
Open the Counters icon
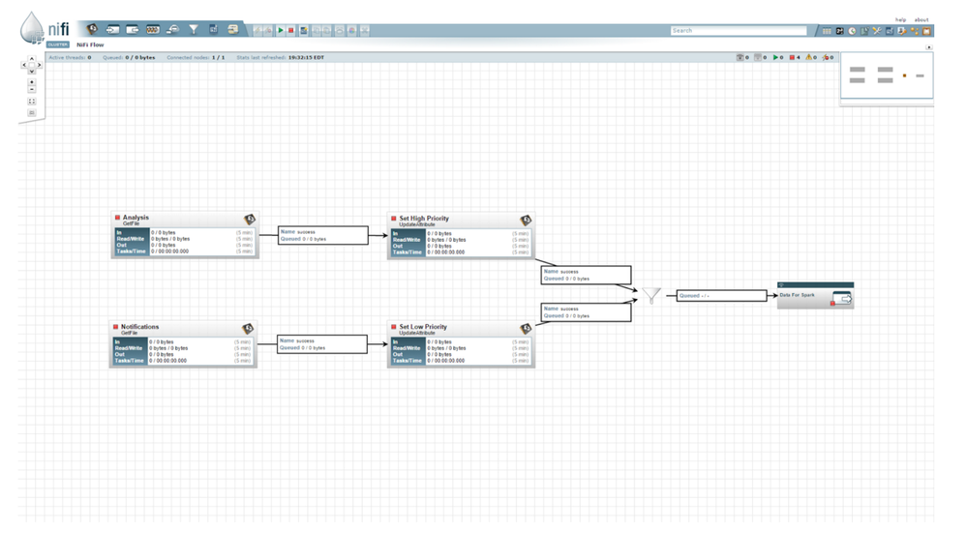[x=839, y=31]
